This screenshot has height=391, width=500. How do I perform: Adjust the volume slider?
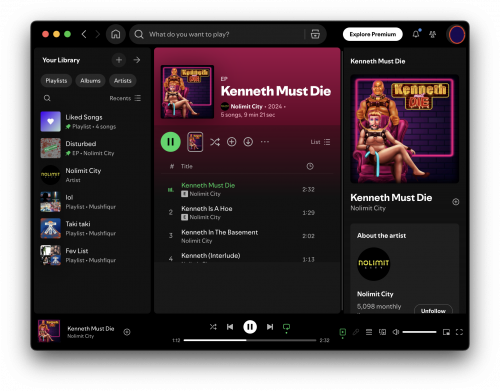coord(419,332)
